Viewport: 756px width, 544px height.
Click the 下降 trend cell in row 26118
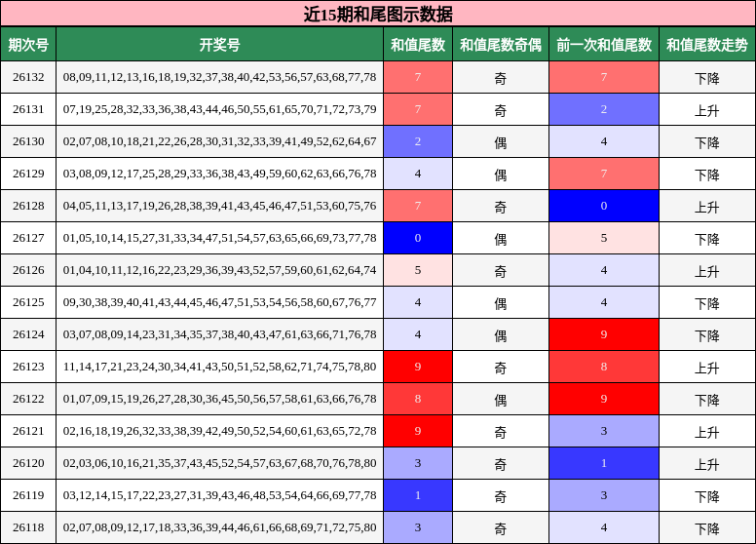click(x=707, y=527)
